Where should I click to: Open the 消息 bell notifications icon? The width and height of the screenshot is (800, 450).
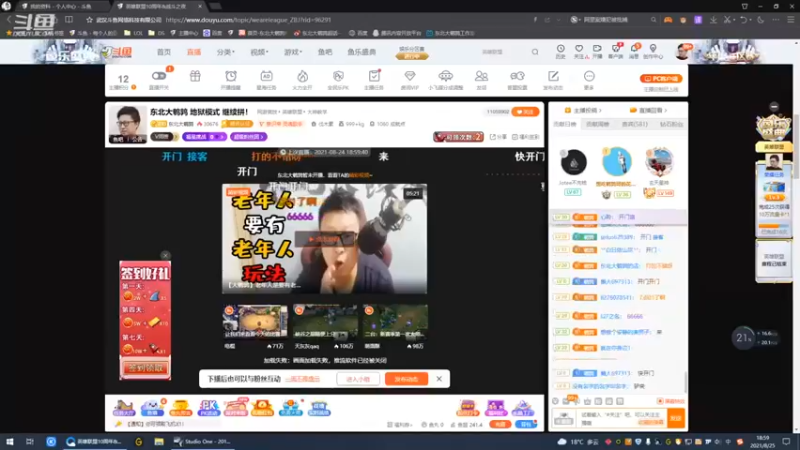(x=634, y=49)
